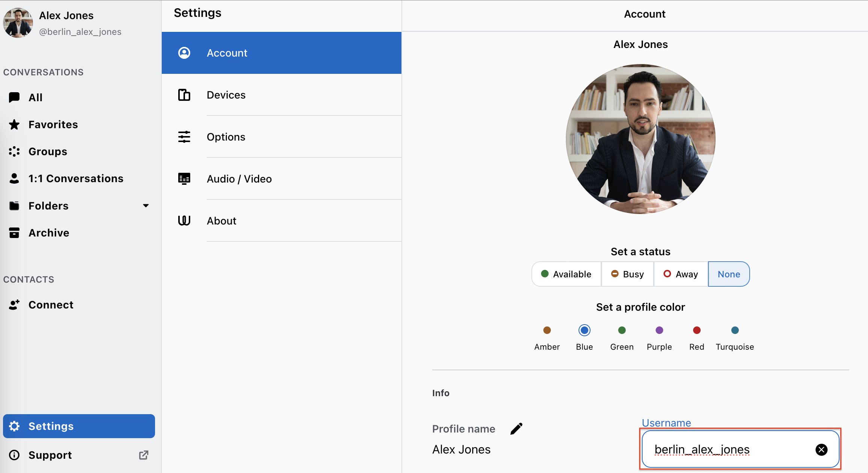Click the Connect add-person icon
This screenshot has width=868, height=473.
tap(14, 305)
